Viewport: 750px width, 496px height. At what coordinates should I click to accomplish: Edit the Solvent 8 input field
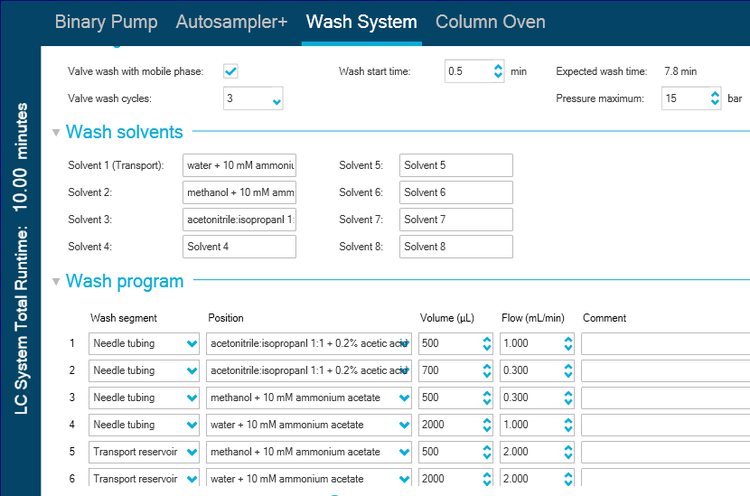[455, 246]
